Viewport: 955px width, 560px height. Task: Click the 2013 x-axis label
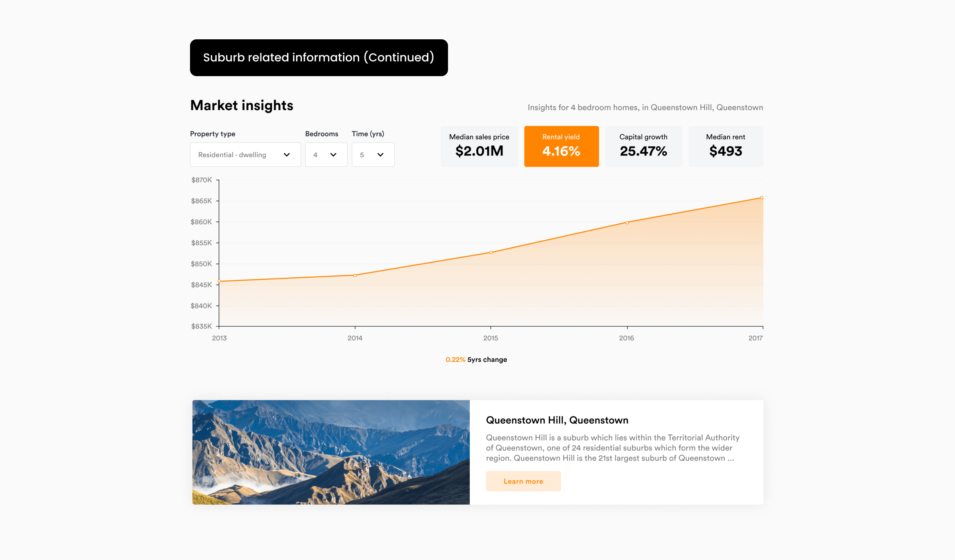coord(219,338)
